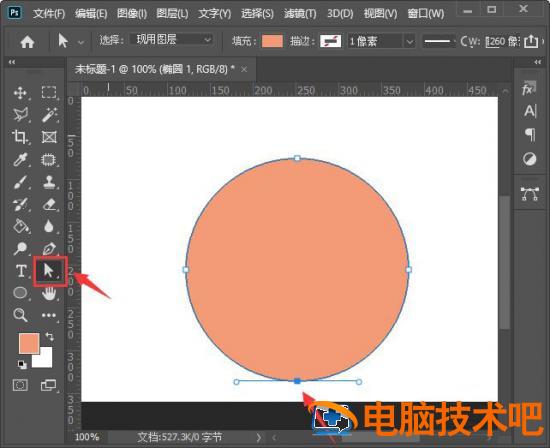Select the Blur tool
Image resolution: width=550 pixels, height=448 pixels.
(x=49, y=226)
